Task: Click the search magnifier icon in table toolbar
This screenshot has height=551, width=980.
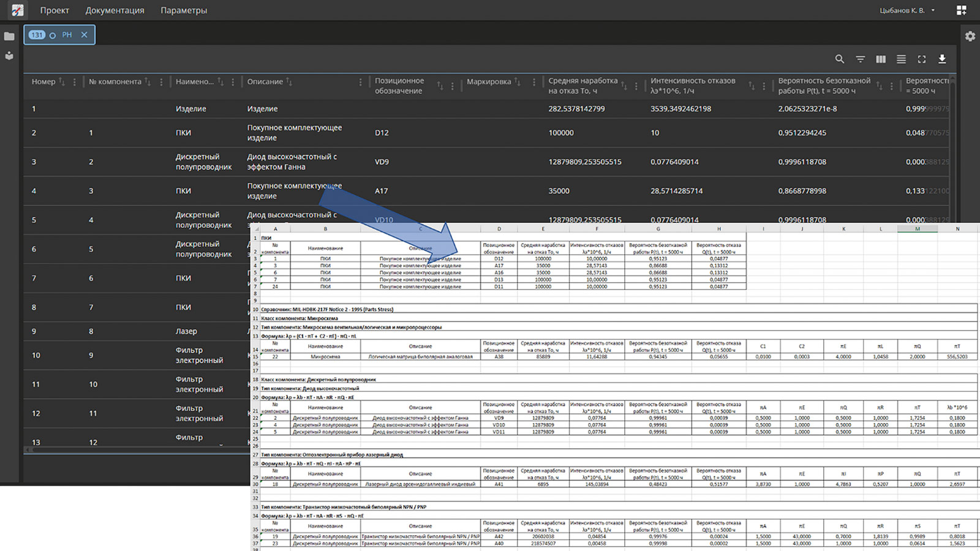Action: pyautogui.click(x=840, y=59)
